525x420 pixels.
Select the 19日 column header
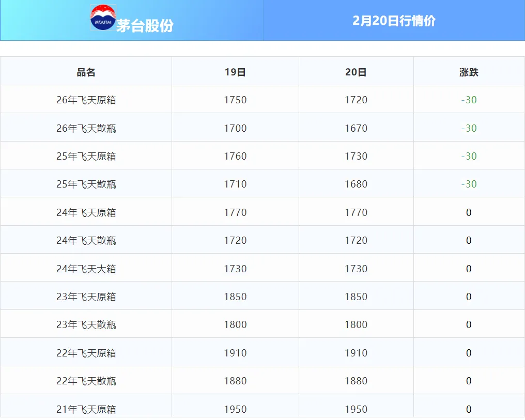click(x=235, y=72)
